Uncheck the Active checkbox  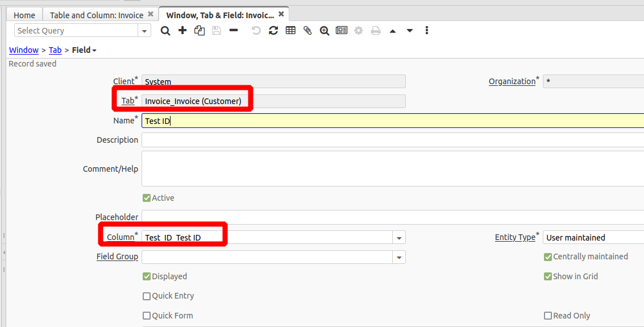point(147,198)
